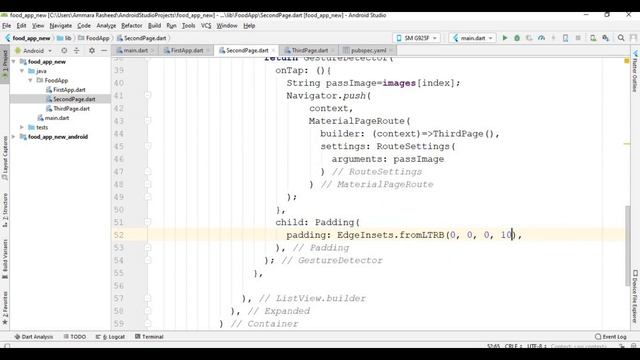Click yellow warning indicator atop editor scrollbar
The width and height of the screenshot is (640, 360).
pos(627,61)
